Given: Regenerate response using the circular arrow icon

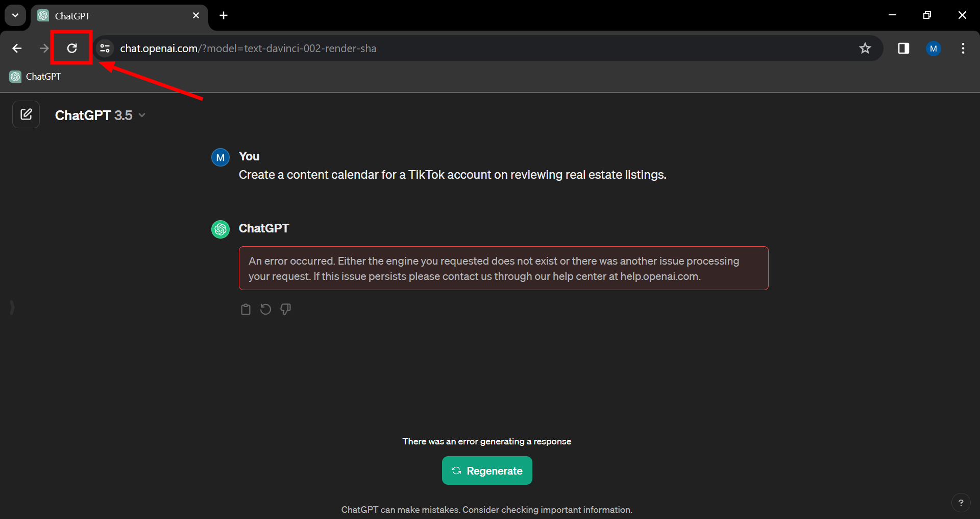Looking at the screenshot, I should coord(265,309).
